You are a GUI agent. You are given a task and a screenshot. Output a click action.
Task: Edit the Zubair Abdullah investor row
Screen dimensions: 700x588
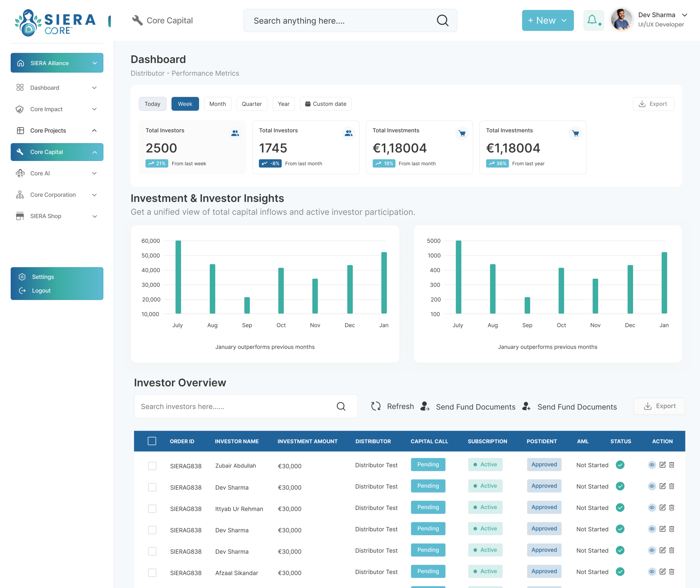[x=662, y=465]
